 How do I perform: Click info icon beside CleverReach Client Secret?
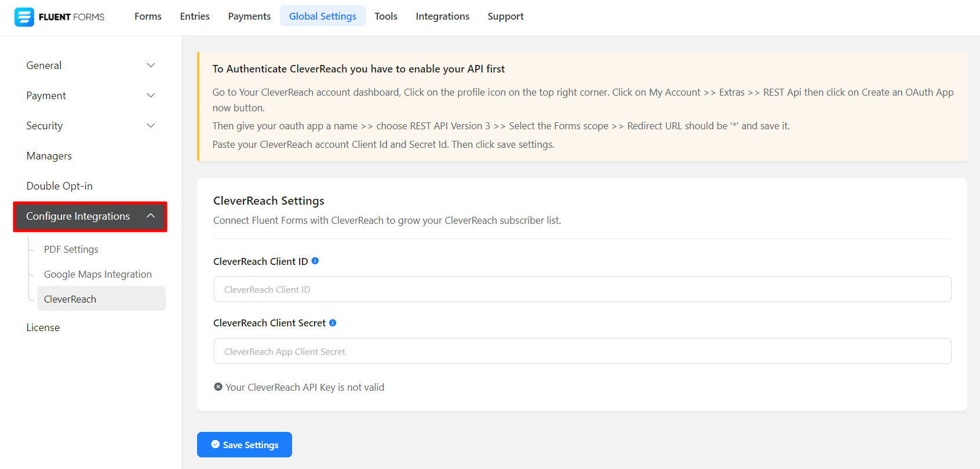tap(333, 323)
